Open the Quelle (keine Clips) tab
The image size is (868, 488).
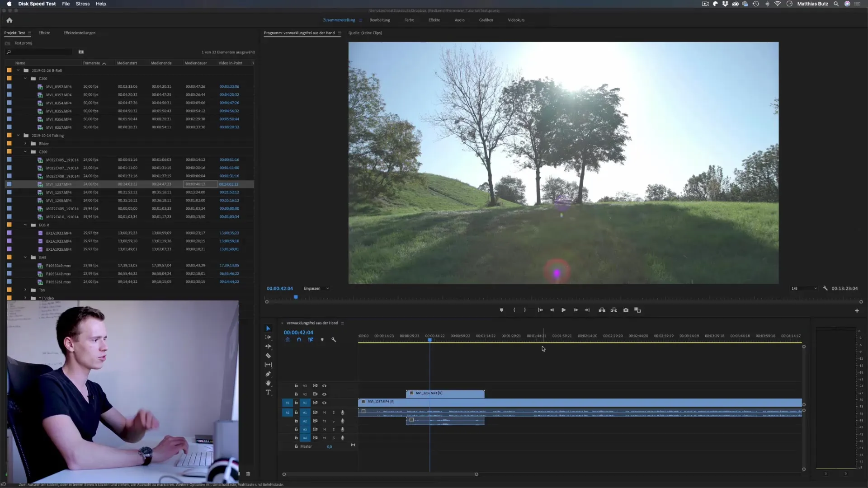365,33
